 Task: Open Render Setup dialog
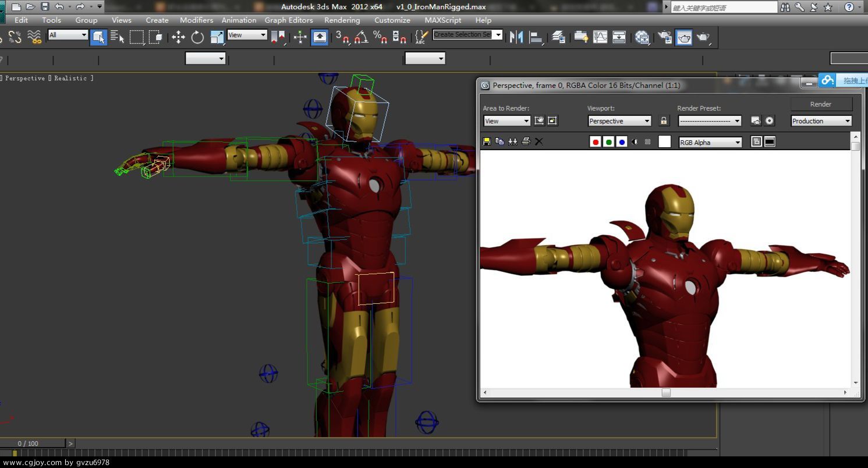coord(665,37)
